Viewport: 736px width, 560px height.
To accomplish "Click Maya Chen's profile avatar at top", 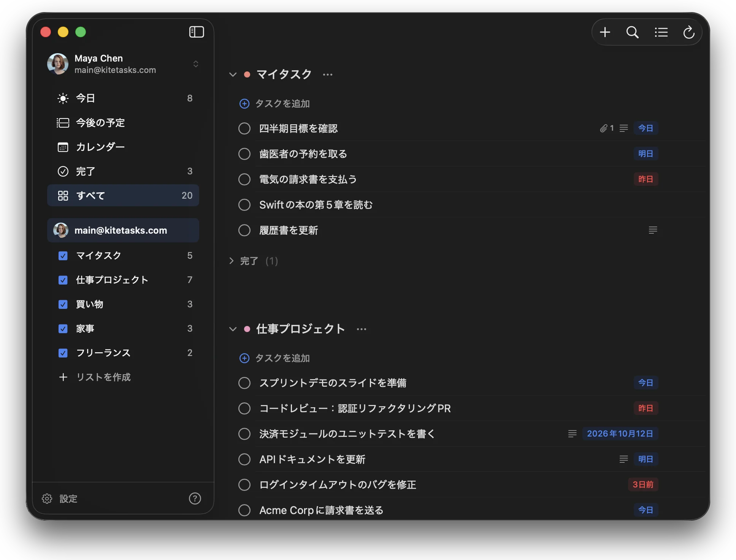I will tap(58, 64).
